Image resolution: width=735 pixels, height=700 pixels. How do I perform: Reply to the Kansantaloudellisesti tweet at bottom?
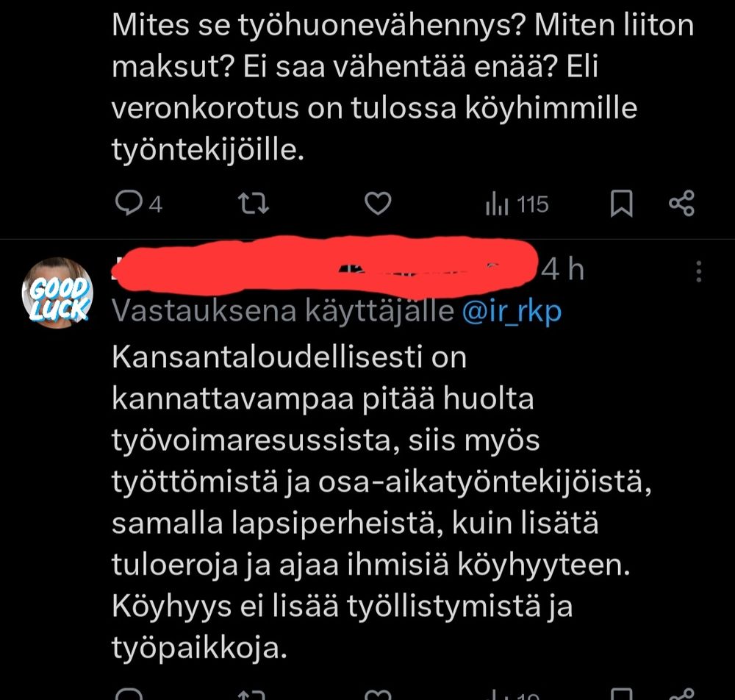point(129,694)
